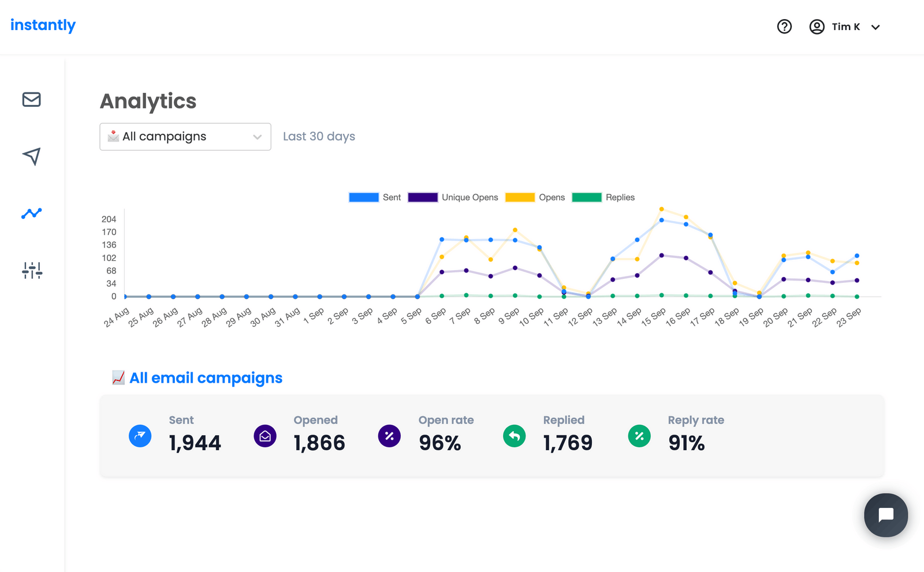924x572 pixels.
Task: Click the instantly logo
Action: tap(43, 25)
